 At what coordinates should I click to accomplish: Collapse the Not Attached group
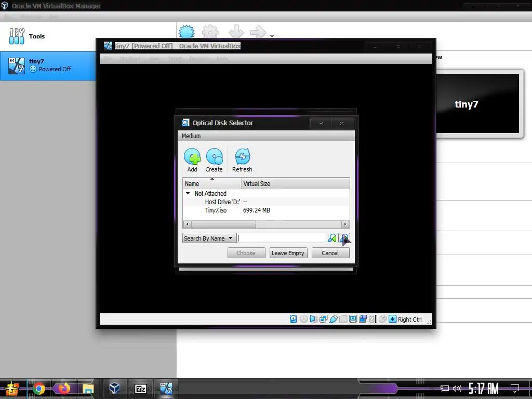[x=188, y=193]
